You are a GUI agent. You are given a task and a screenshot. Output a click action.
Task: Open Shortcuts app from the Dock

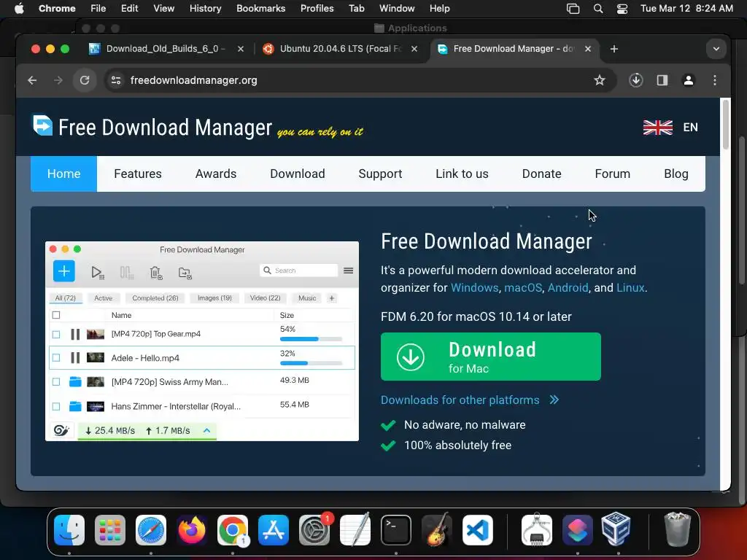click(578, 530)
